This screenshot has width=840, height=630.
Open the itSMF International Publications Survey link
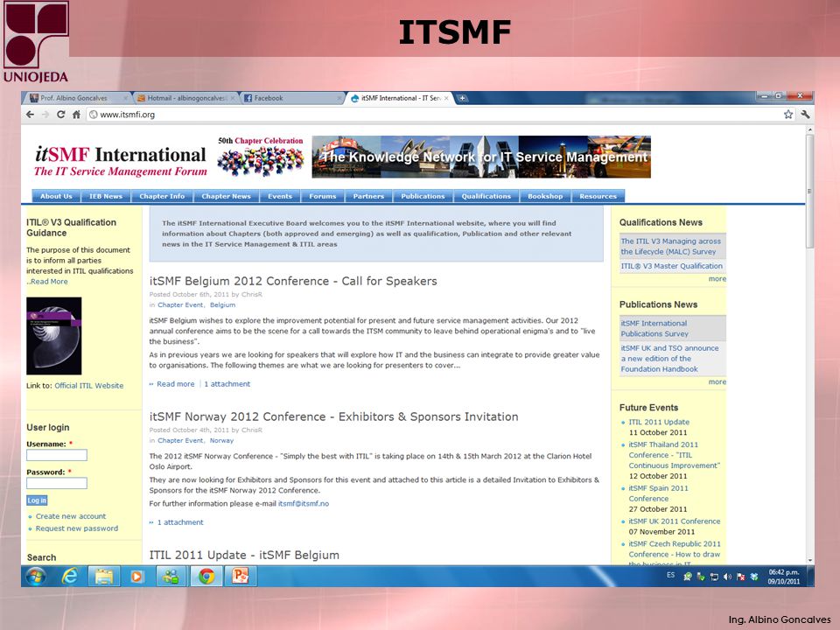pos(654,328)
